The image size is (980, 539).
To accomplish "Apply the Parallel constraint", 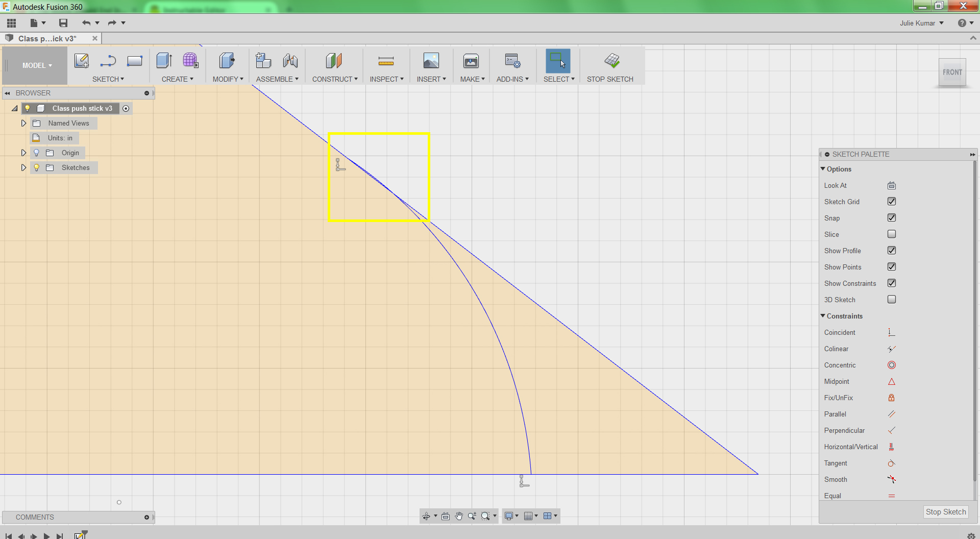I will tap(892, 414).
